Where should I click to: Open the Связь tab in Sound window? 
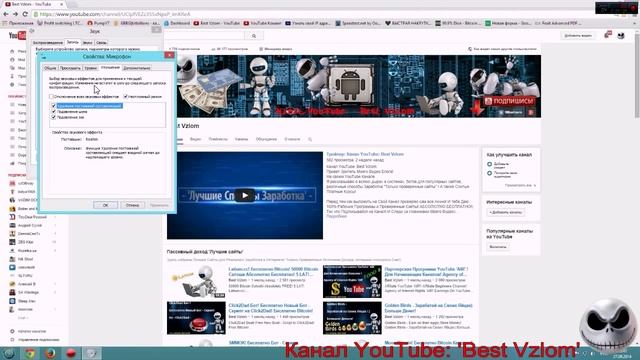101,42
